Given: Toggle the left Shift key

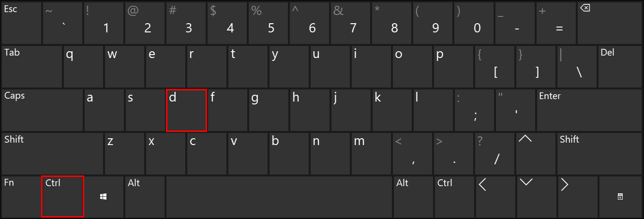Looking at the screenshot, I should click(52, 153).
